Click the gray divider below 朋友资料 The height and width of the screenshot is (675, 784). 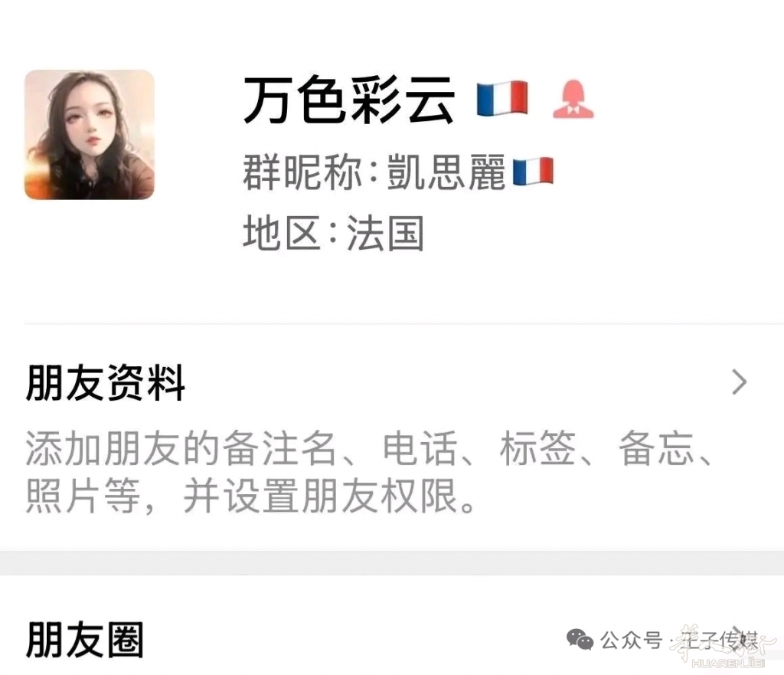pyautogui.click(x=392, y=563)
